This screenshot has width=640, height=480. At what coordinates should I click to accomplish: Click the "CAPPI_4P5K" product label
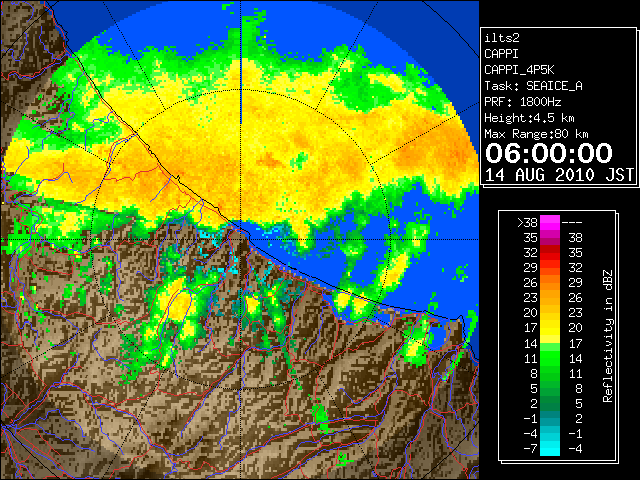click(x=519, y=70)
